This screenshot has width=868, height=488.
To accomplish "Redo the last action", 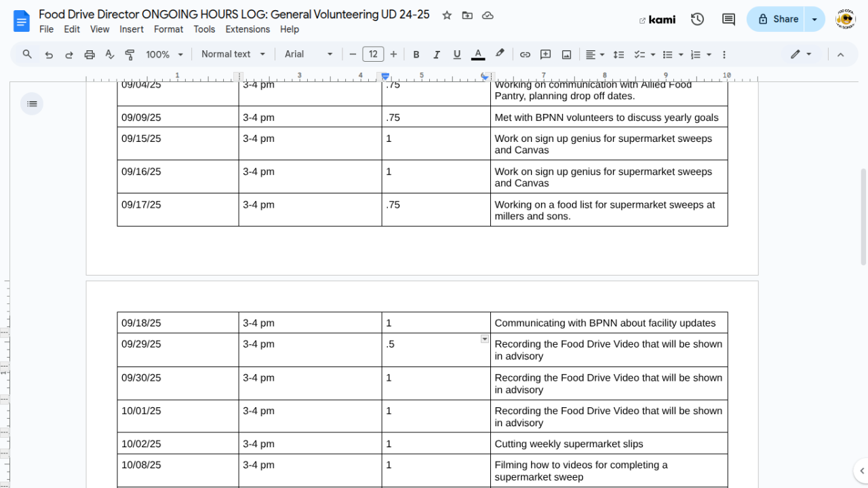I will [69, 54].
